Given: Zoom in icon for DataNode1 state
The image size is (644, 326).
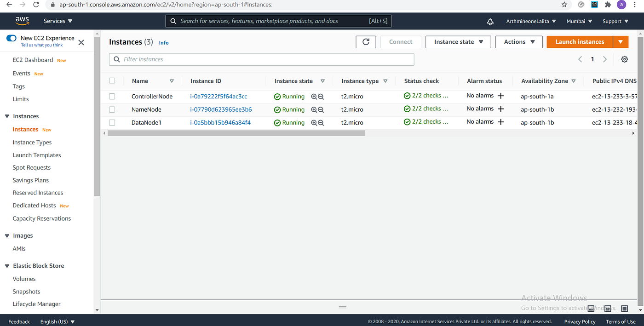Looking at the screenshot, I should [x=314, y=123].
